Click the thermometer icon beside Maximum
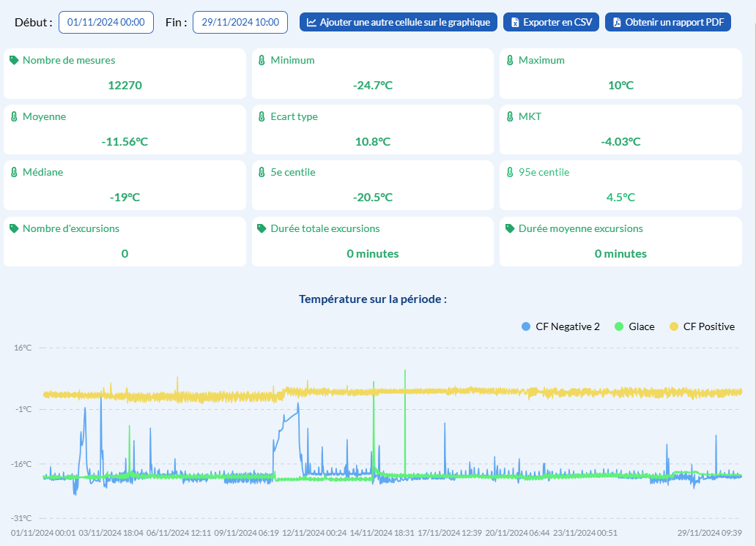Image resolution: width=756 pixels, height=546 pixels. (x=510, y=60)
